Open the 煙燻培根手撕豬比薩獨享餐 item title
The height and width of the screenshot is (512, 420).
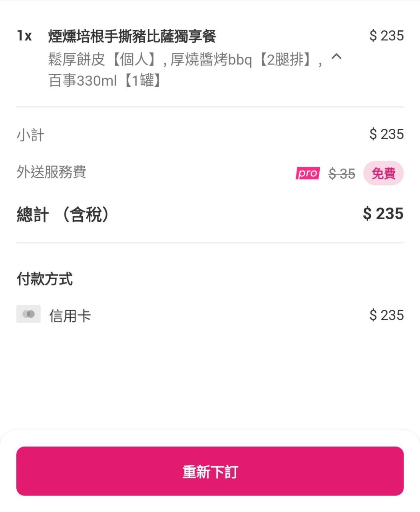pyautogui.click(x=132, y=36)
